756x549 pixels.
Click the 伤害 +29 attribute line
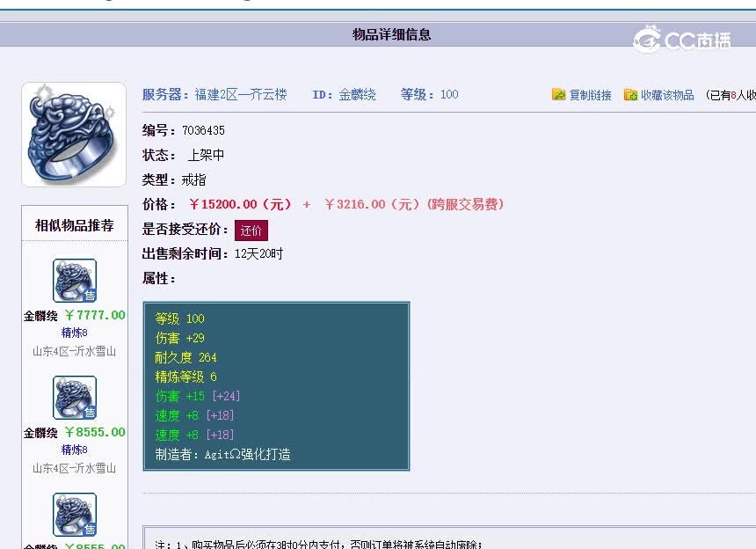pos(179,338)
